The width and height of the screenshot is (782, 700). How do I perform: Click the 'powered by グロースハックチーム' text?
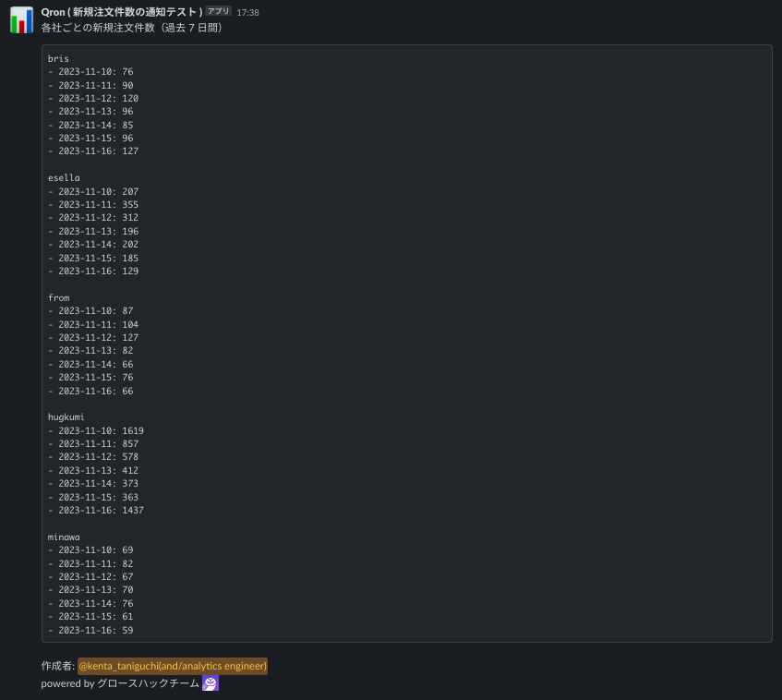click(120, 684)
